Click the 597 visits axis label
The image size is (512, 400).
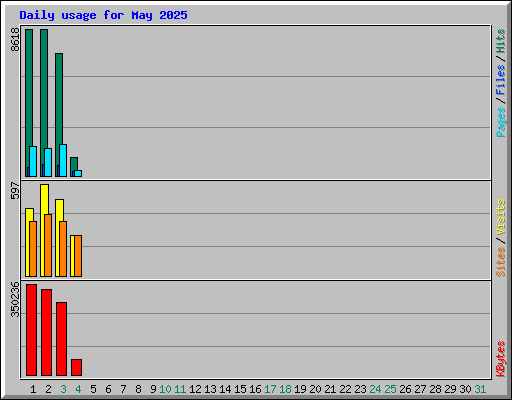(15, 191)
